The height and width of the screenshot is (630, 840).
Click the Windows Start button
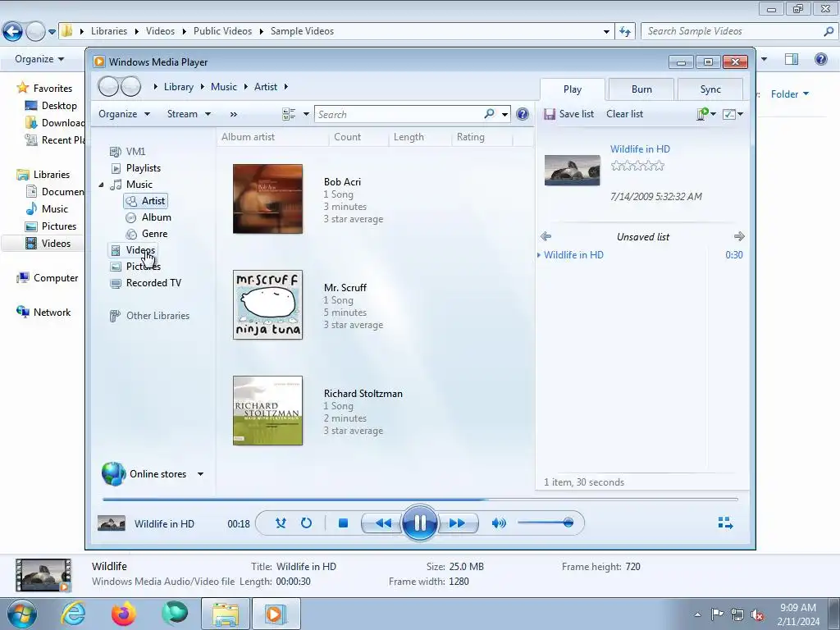pyautogui.click(x=21, y=614)
